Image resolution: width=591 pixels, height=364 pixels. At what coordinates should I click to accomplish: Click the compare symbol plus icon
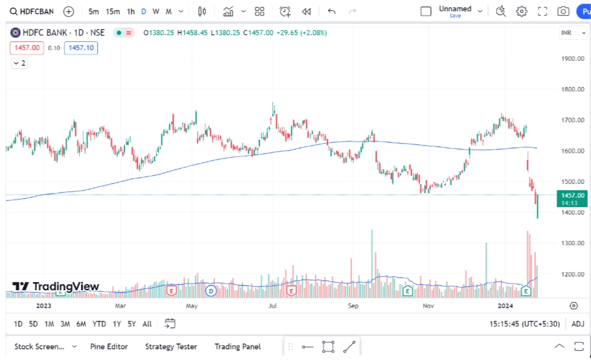pyautogui.click(x=68, y=11)
